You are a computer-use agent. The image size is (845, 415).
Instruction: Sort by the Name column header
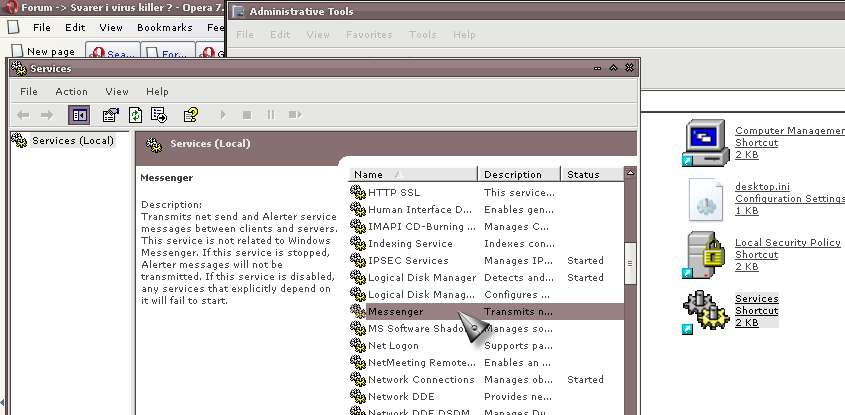coord(413,174)
